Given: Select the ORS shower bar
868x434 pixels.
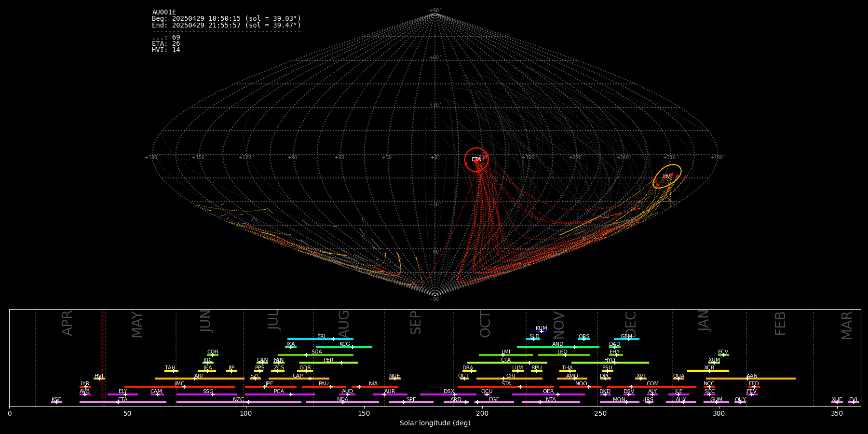Looking at the screenshot, I should coord(584,339).
